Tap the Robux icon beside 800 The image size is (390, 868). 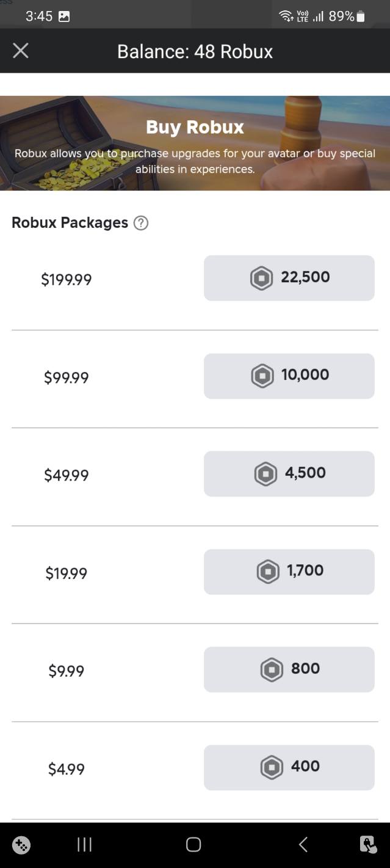(272, 669)
